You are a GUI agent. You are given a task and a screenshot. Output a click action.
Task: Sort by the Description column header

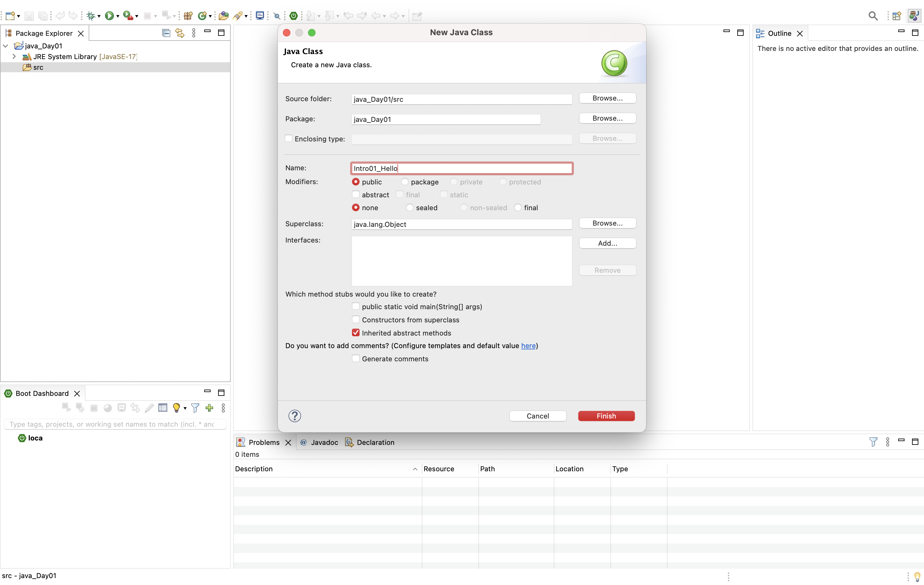pyautogui.click(x=327, y=469)
